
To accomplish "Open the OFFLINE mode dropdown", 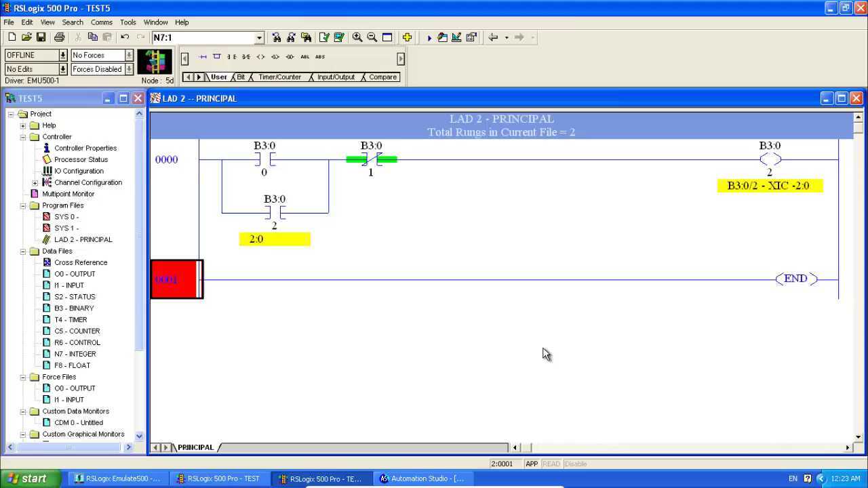I will coord(63,55).
